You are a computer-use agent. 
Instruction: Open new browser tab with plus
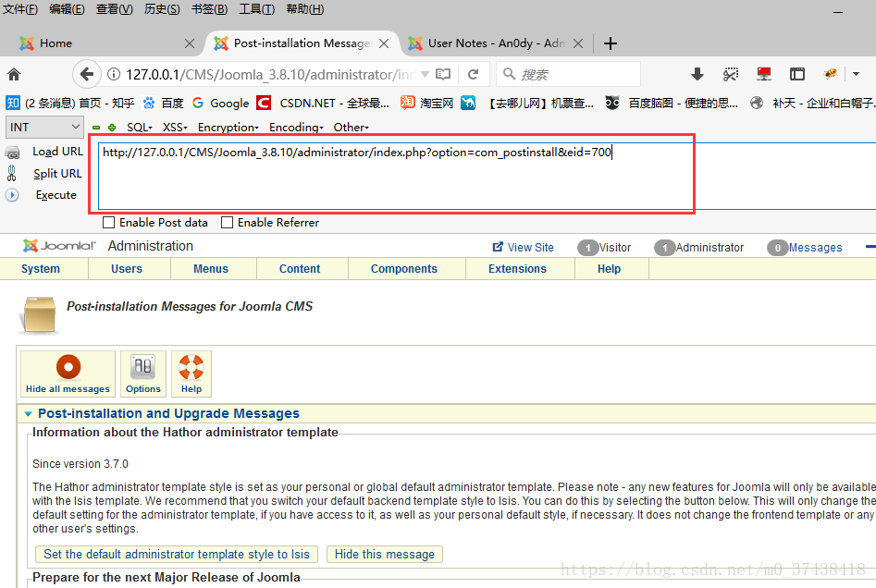point(611,43)
